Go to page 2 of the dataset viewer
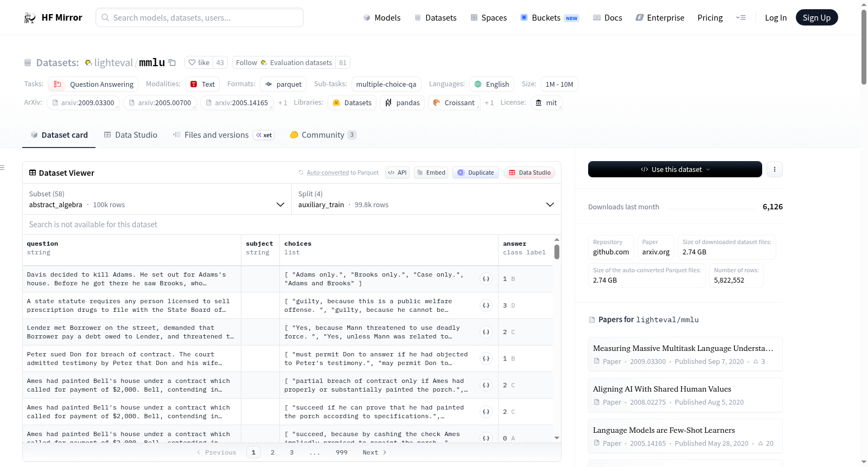868x467 pixels. pyautogui.click(x=272, y=452)
